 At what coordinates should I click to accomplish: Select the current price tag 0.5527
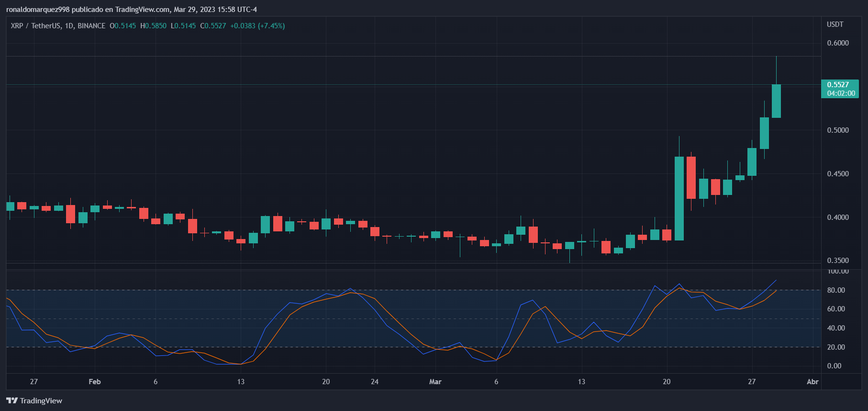coord(838,85)
